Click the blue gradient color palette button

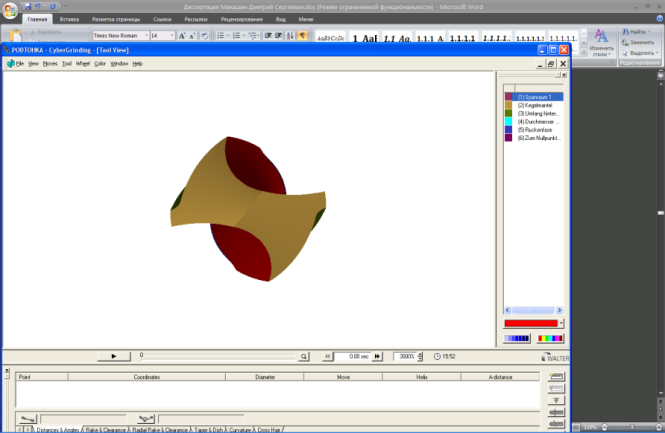click(x=517, y=338)
